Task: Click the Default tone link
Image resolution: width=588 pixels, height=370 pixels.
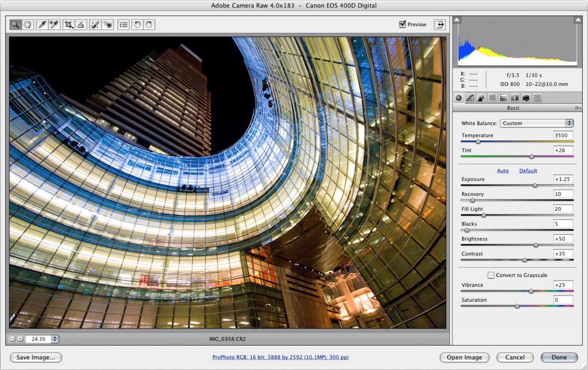Action: 528,171
